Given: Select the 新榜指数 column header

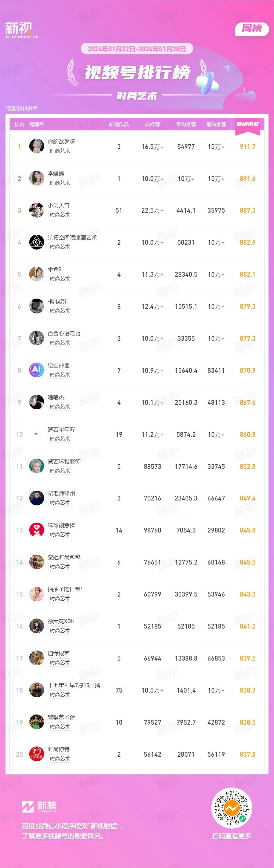Looking at the screenshot, I should pyautogui.click(x=247, y=124).
